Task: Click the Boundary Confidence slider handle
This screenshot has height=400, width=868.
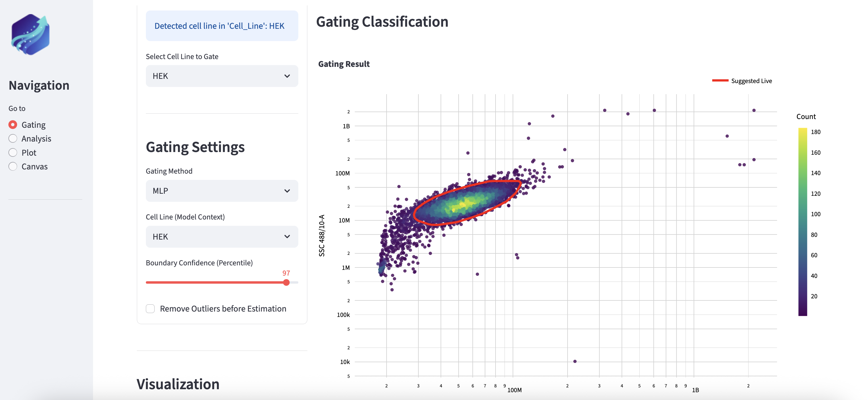Action: [286, 282]
